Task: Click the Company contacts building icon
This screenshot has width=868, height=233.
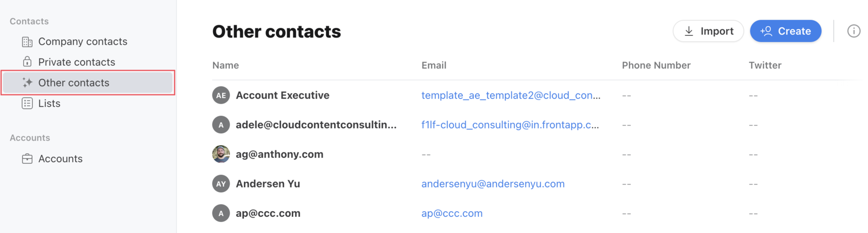Action: click(27, 41)
